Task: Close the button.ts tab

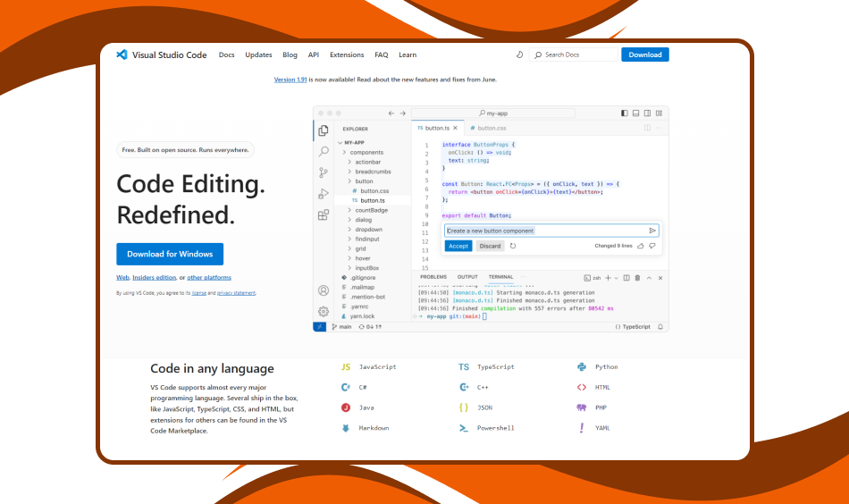Action: [456, 129]
